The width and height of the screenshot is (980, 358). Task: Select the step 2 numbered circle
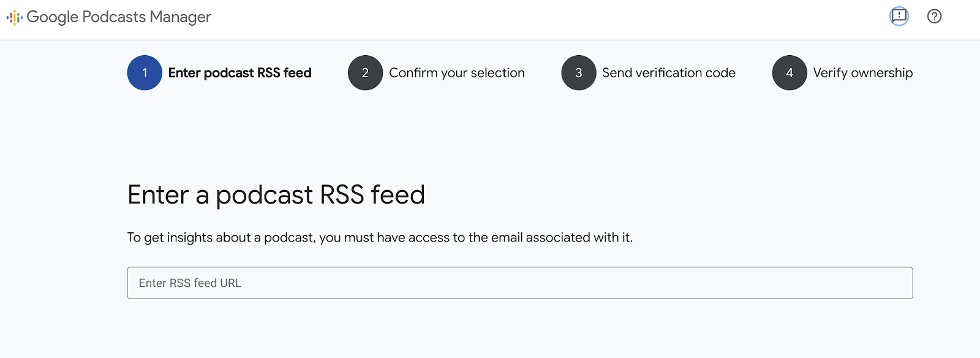(365, 73)
